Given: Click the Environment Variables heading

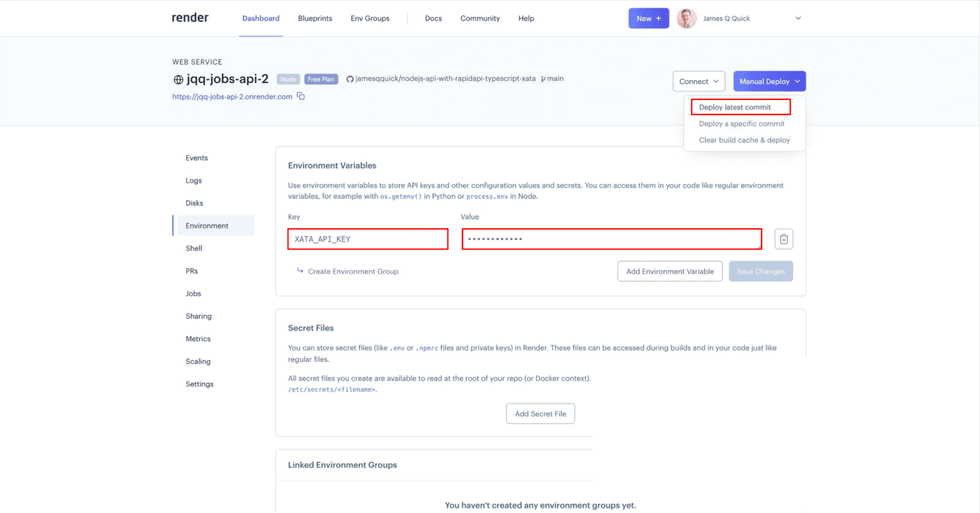Looking at the screenshot, I should [x=332, y=166].
